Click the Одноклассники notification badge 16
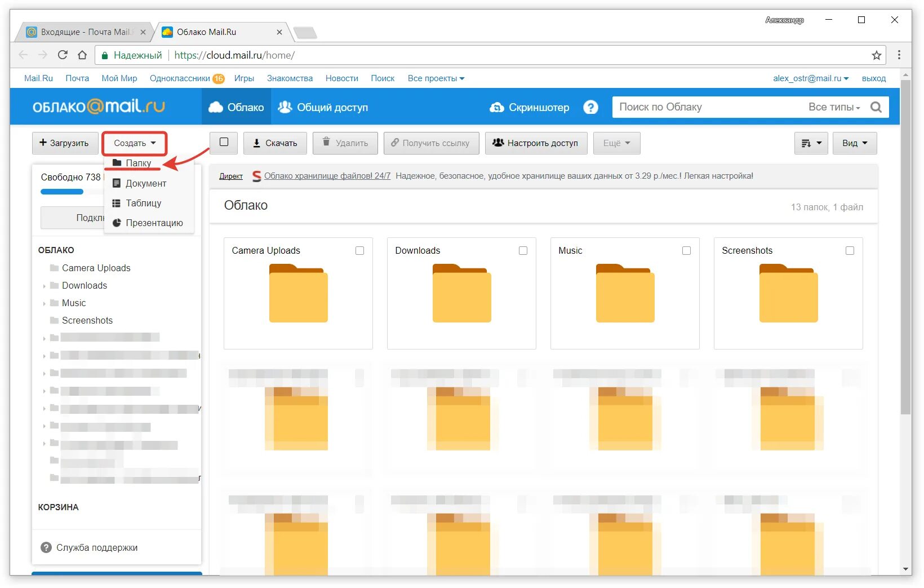Screen dimensions: 924x588 click(219, 79)
